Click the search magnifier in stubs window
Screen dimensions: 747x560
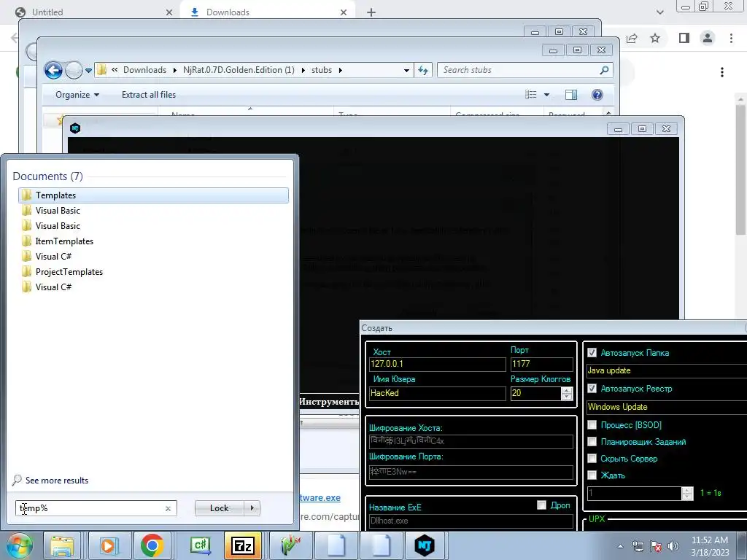(x=604, y=70)
